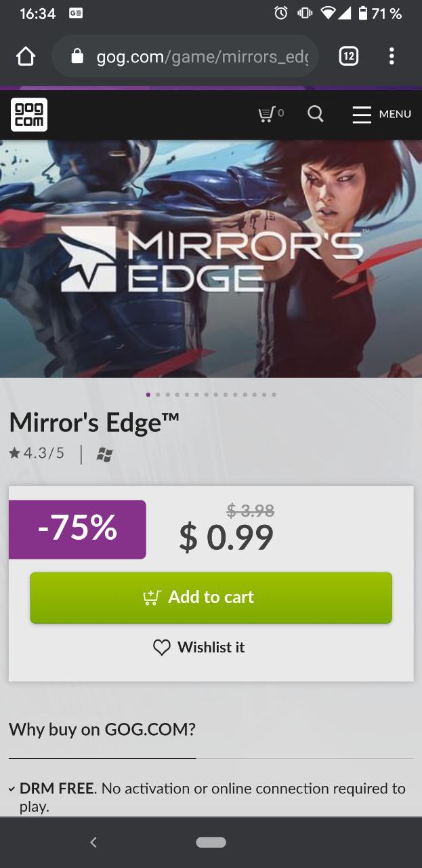This screenshot has height=868, width=422.
Task: Open the hamburger MENU
Action: pos(381,114)
